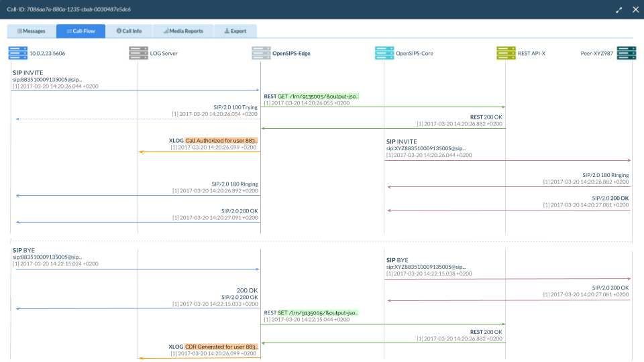Expand the dialog with the fullscreen icon
The height and width of the screenshot is (362, 644).
[x=619, y=9]
